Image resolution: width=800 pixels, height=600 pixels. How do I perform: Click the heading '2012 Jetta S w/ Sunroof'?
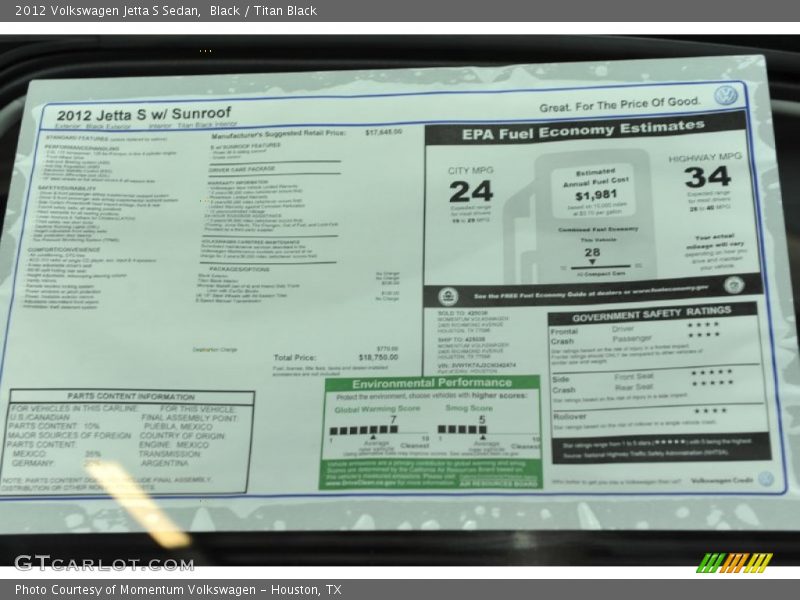143,114
